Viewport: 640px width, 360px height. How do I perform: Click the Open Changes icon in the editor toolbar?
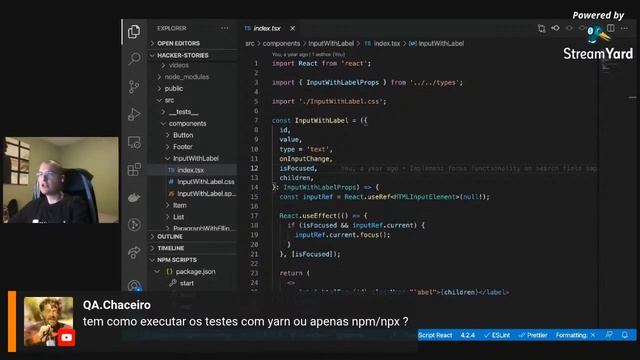pyautogui.click(x=541, y=28)
